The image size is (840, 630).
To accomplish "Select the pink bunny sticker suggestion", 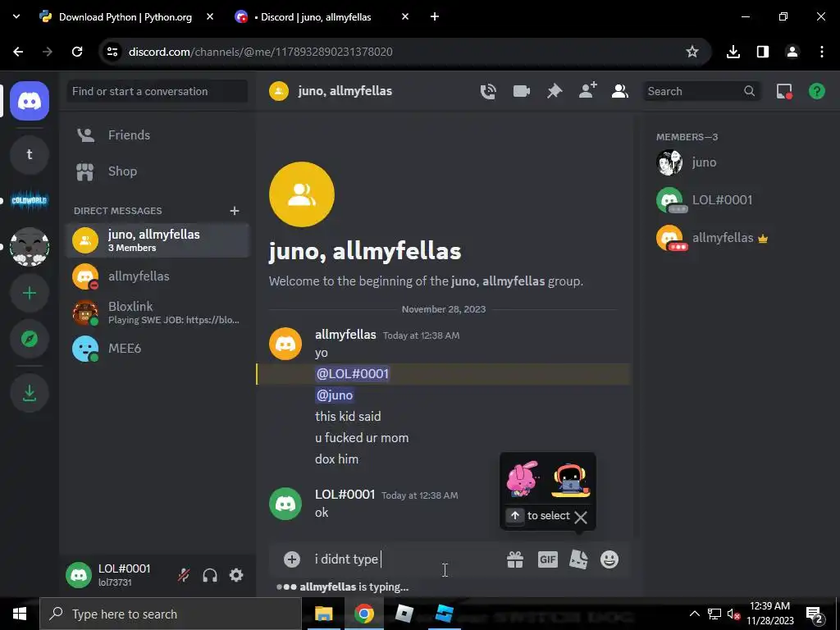I will (x=523, y=478).
